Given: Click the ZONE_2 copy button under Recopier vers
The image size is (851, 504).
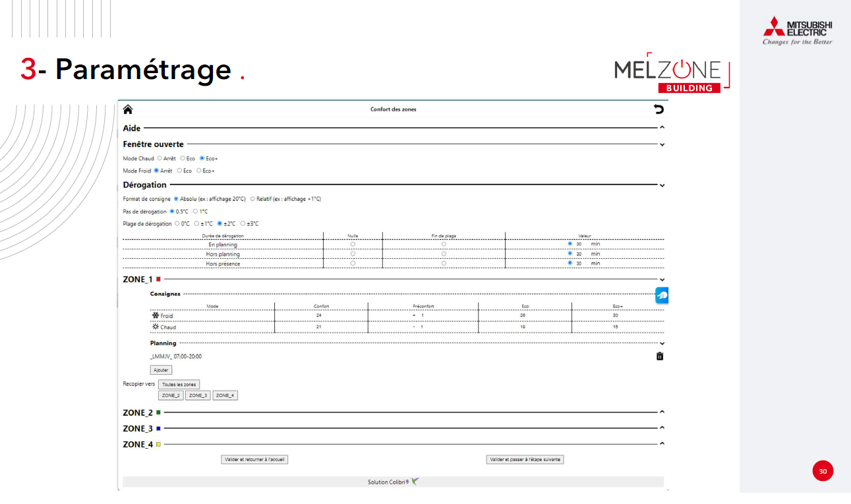Looking at the screenshot, I should (171, 395).
